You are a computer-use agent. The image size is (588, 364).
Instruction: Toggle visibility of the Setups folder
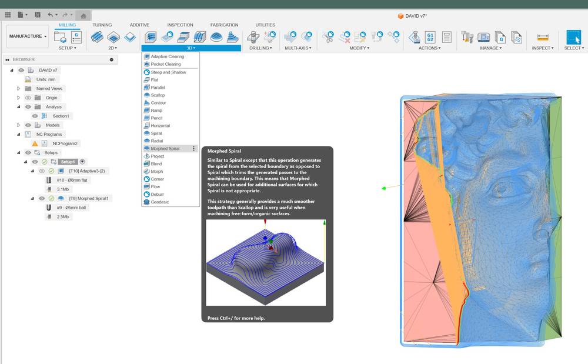[28, 152]
